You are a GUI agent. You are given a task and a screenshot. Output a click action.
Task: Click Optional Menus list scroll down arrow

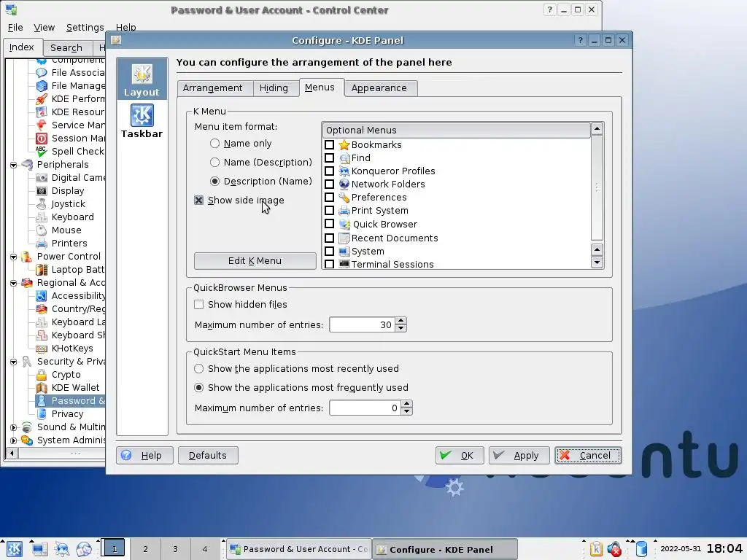click(597, 262)
